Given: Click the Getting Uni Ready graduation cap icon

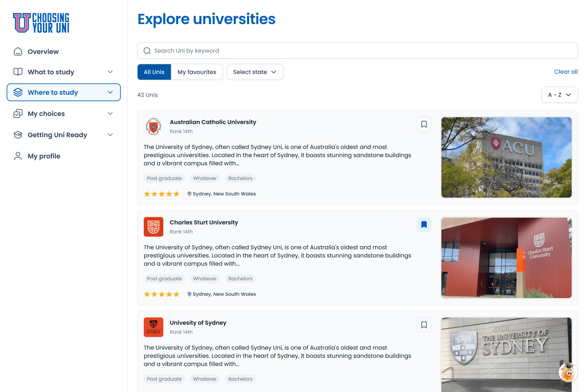Looking at the screenshot, I should 18,135.
